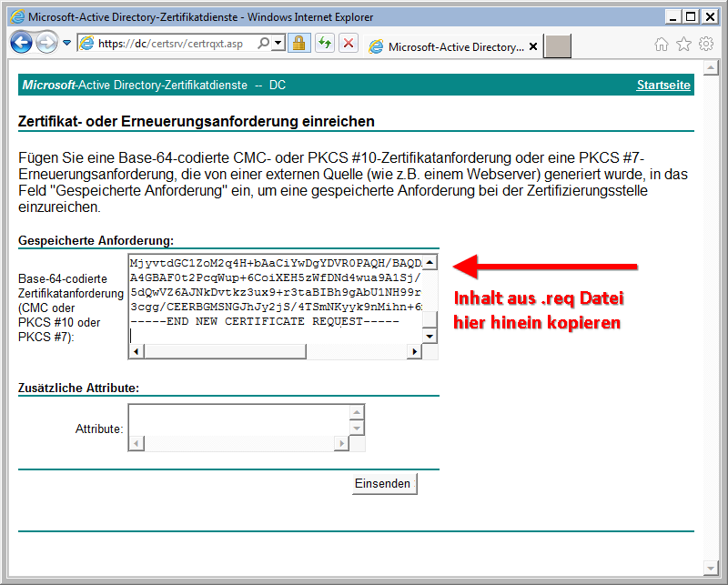728x585 pixels.
Task: Select the Microsoft-Active Directory tab
Action: (x=450, y=46)
